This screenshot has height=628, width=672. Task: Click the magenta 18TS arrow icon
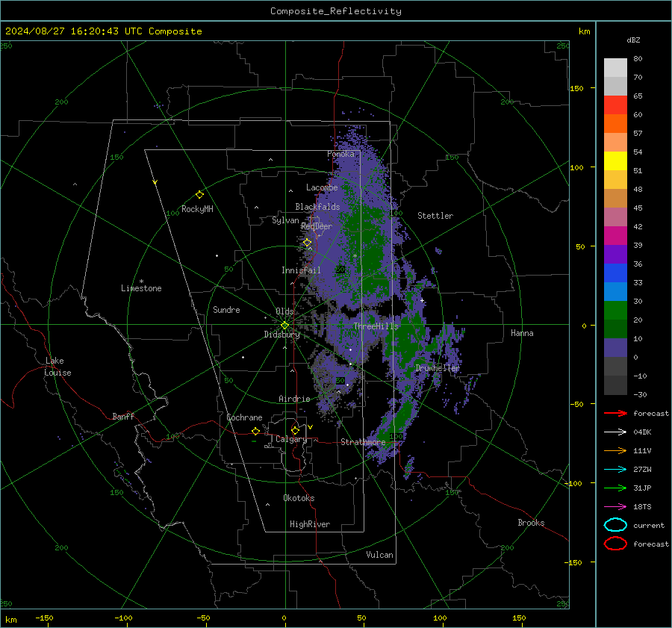click(615, 507)
